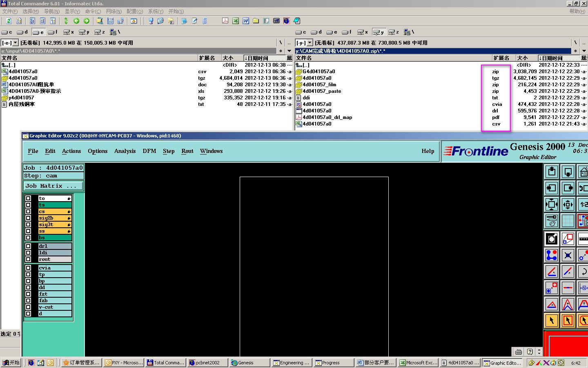588x368 pixels.
Task: Open right panel directory history dropdown arrow
Action: pos(583,51)
